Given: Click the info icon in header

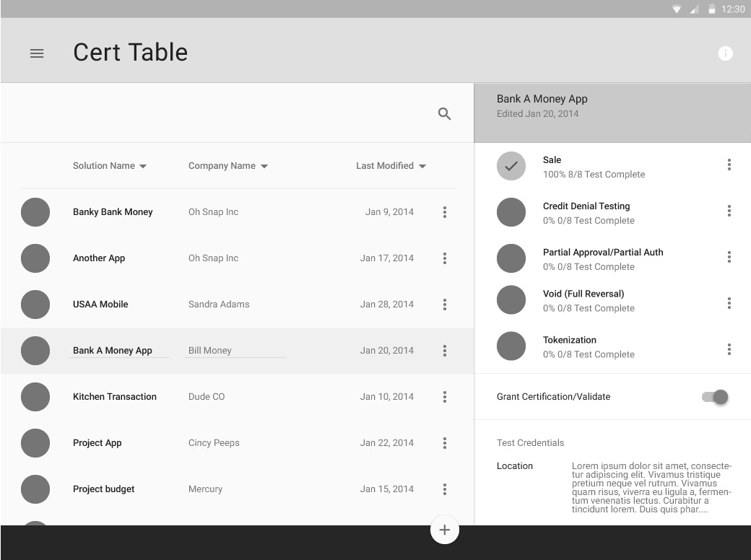Looking at the screenshot, I should [725, 53].
